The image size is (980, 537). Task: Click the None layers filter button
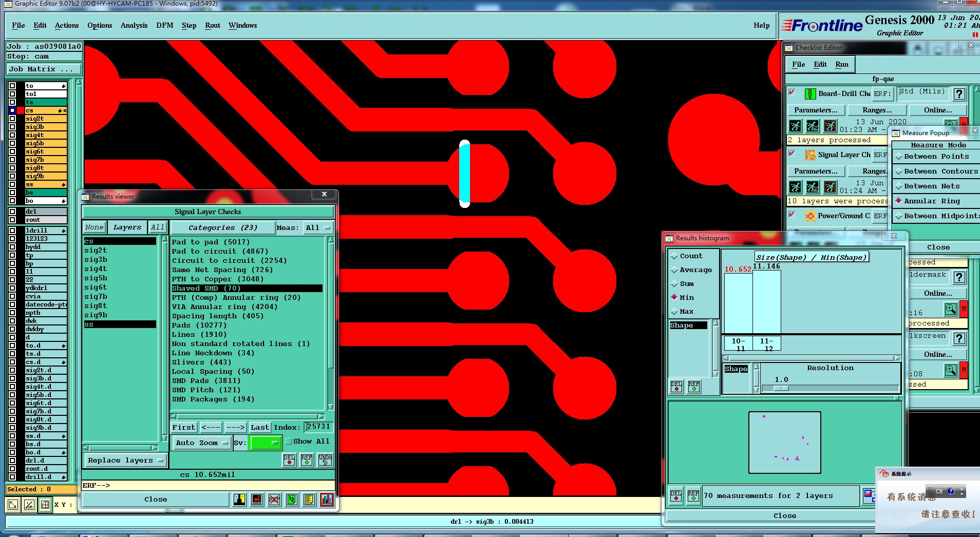pos(95,227)
